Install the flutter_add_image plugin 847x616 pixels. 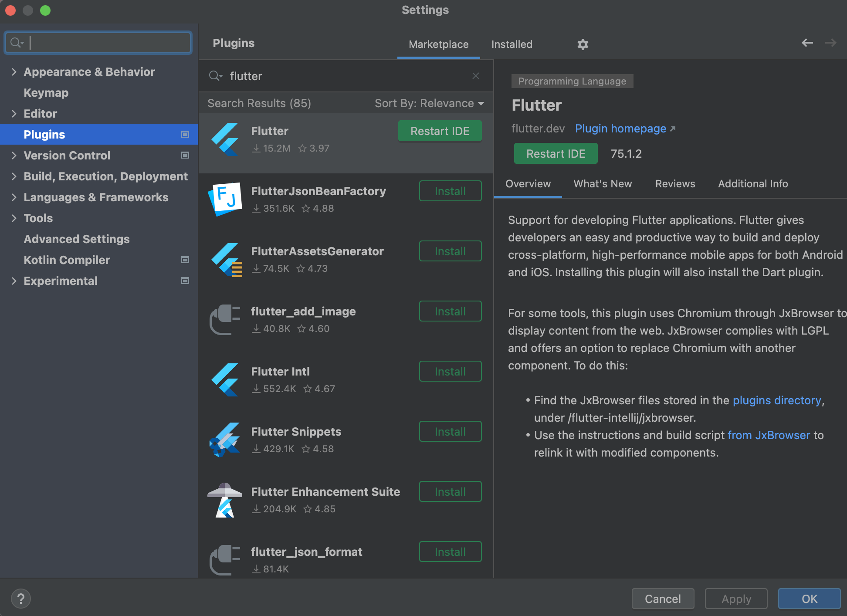coord(451,311)
